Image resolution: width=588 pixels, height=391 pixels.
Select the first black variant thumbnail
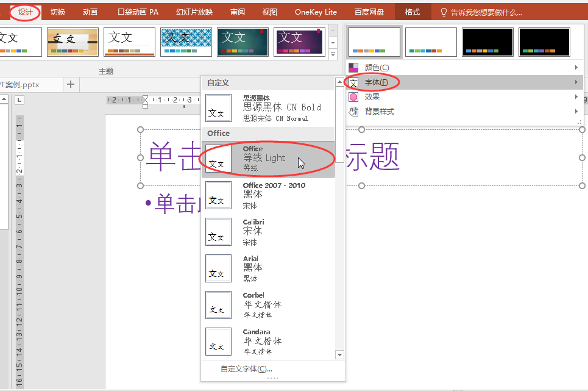coord(487,42)
